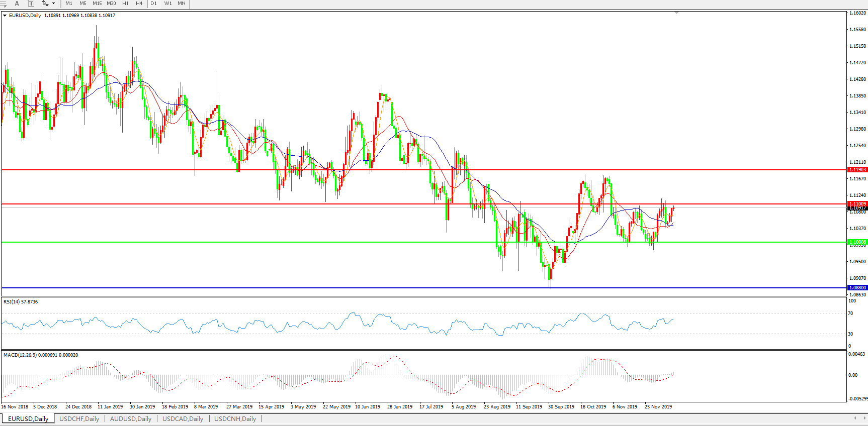The height and width of the screenshot is (426, 868).
Task: Click the red 1.11903 resistance level label
Action: click(857, 170)
